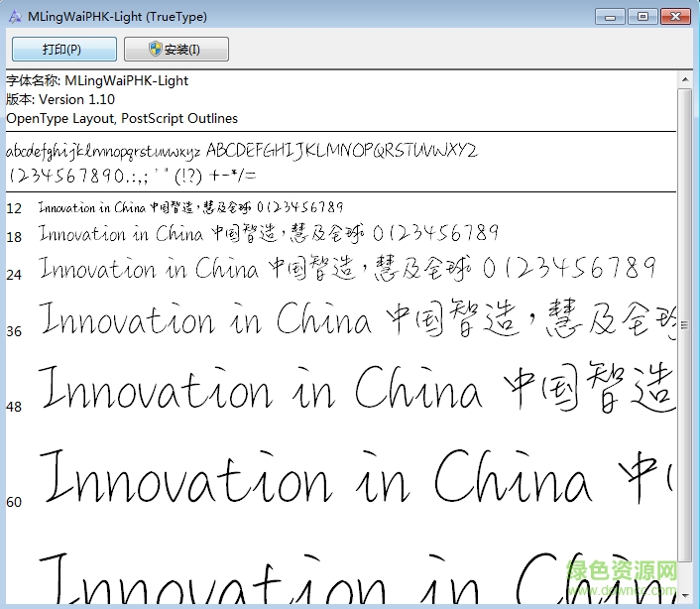Click the 安装(I) install button

point(175,50)
